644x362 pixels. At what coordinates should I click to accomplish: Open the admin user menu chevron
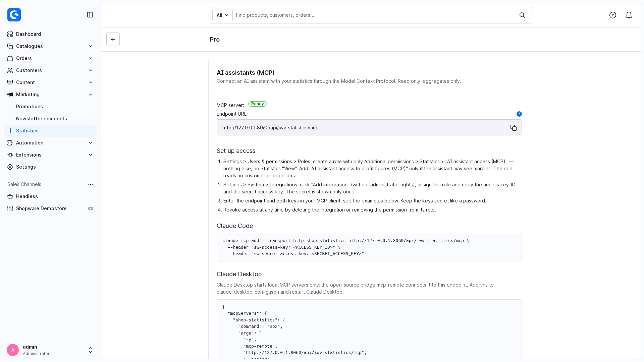91,350
